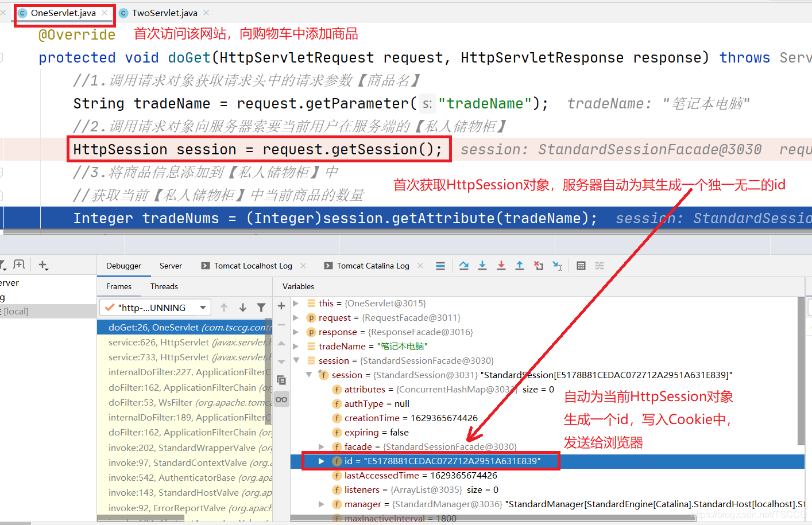Click the Run to Cursor icon
812x525 pixels.
(558, 266)
